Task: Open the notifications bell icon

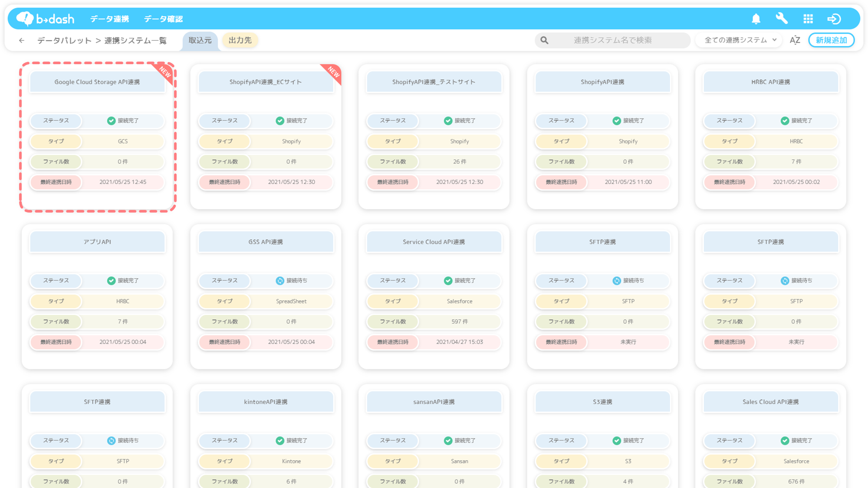Action: (x=756, y=19)
